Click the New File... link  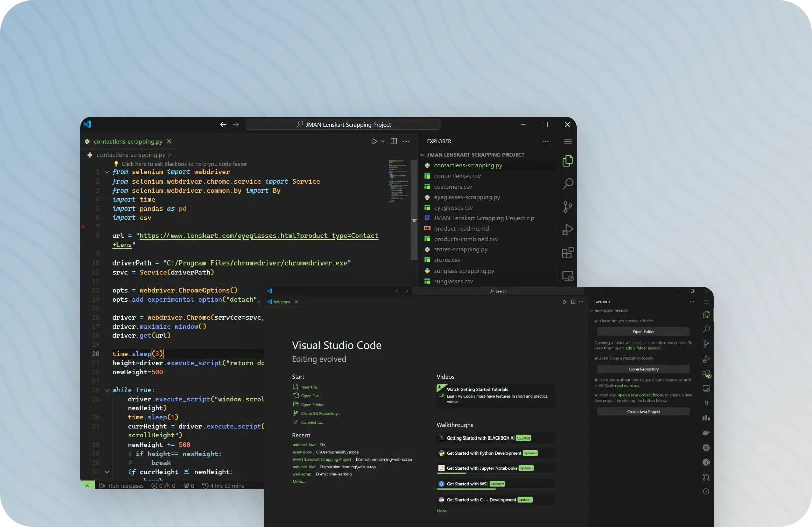coord(310,387)
